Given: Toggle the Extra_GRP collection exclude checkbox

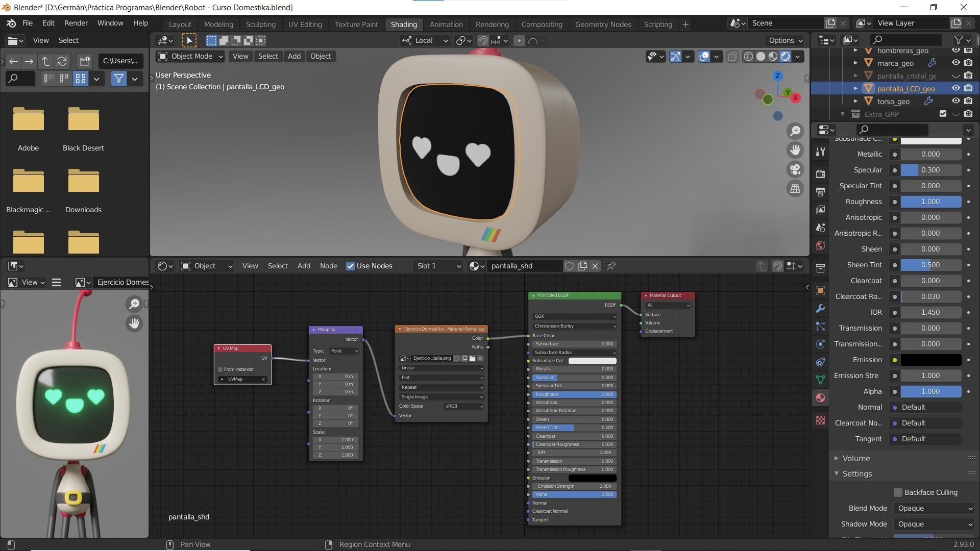Looking at the screenshot, I should click(943, 114).
